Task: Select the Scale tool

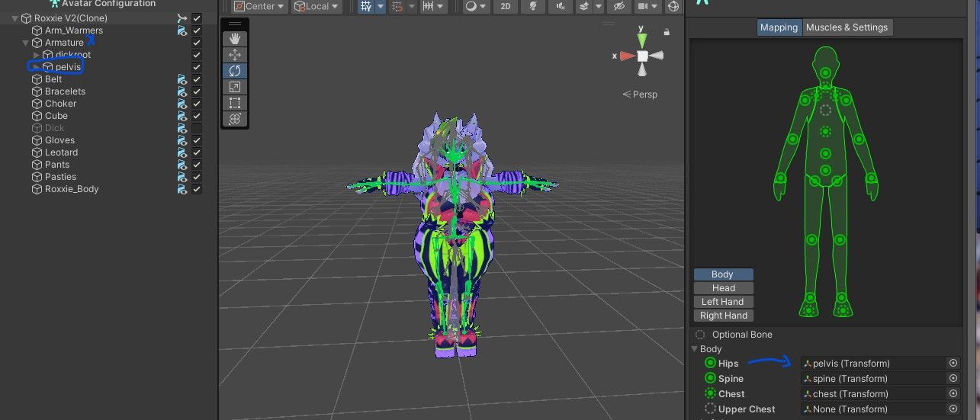Action: point(235,87)
